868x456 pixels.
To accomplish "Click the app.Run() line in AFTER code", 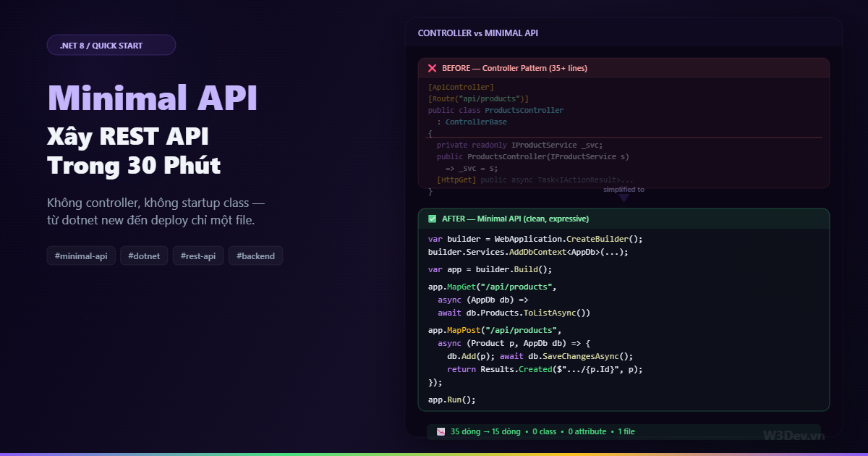I will point(453,399).
